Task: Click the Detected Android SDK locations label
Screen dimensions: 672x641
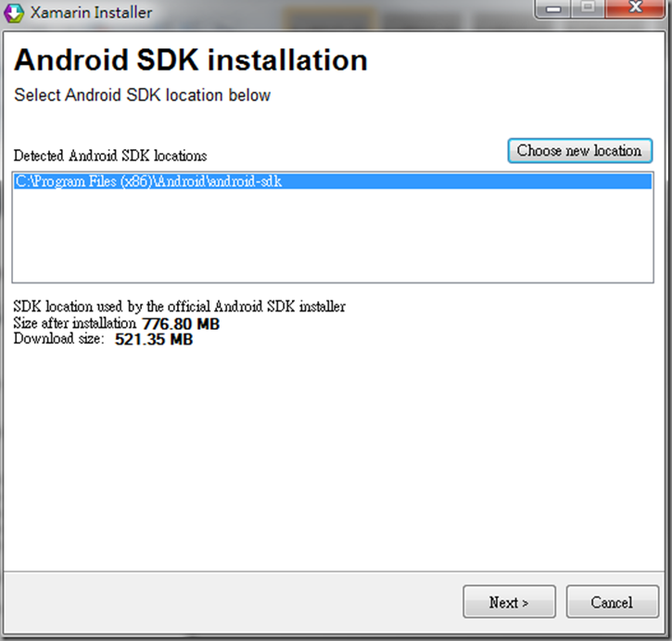Action: [110, 156]
